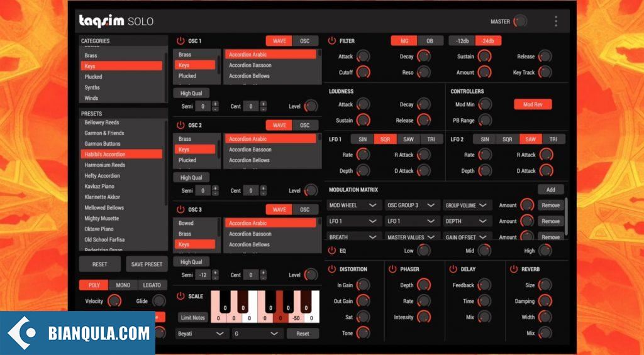Click the scale Reset button
The height and width of the screenshot is (355, 644).
[303, 334]
